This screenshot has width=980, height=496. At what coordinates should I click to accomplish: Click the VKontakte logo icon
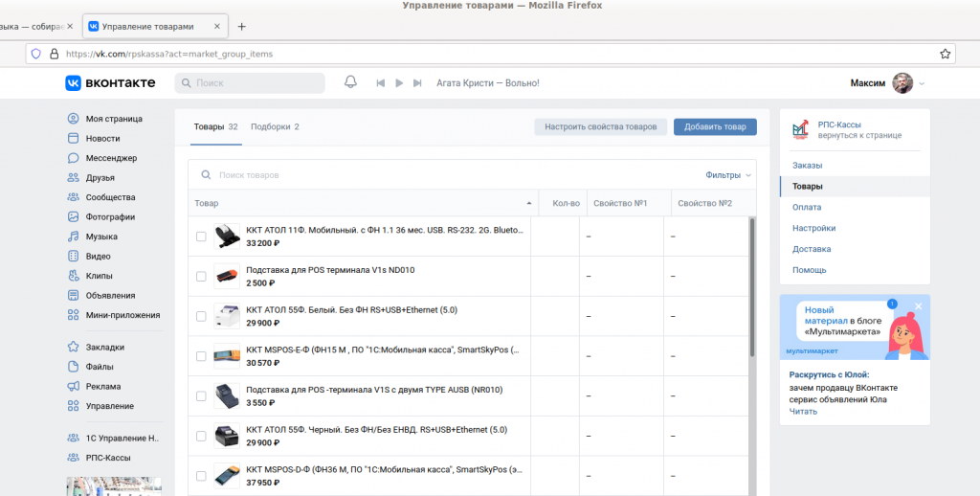pyautogui.click(x=73, y=83)
